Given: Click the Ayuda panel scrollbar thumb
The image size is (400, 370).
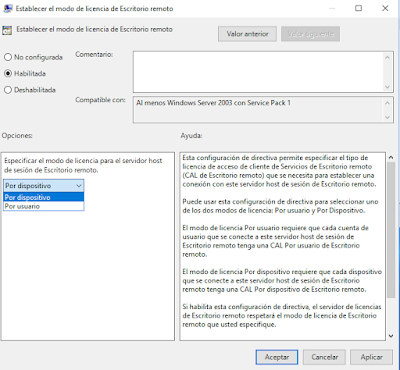Looking at the screenshot, I should [391, 230].
